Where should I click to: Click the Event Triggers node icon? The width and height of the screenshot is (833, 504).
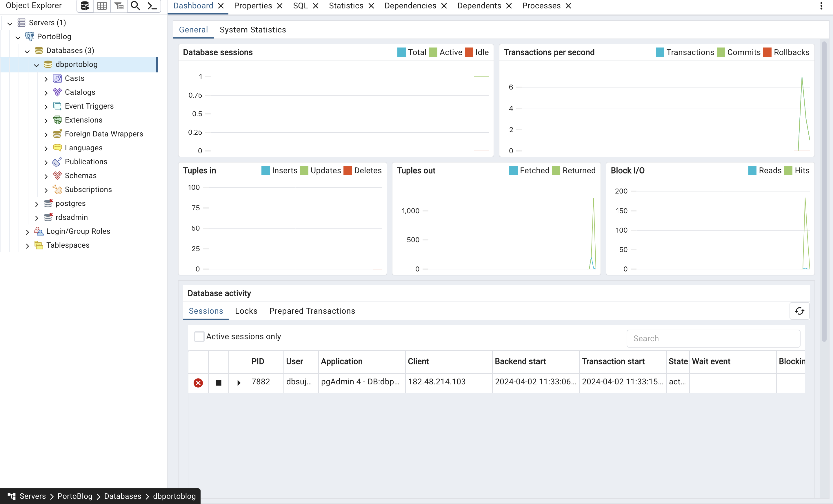57,106
